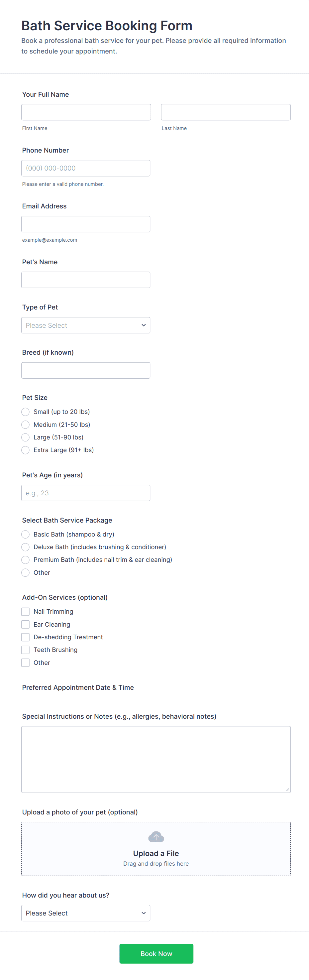Expand How did you hear about us dropdown
The height and width of the screenshot is (980, 309).
click(x=85, y=913)
